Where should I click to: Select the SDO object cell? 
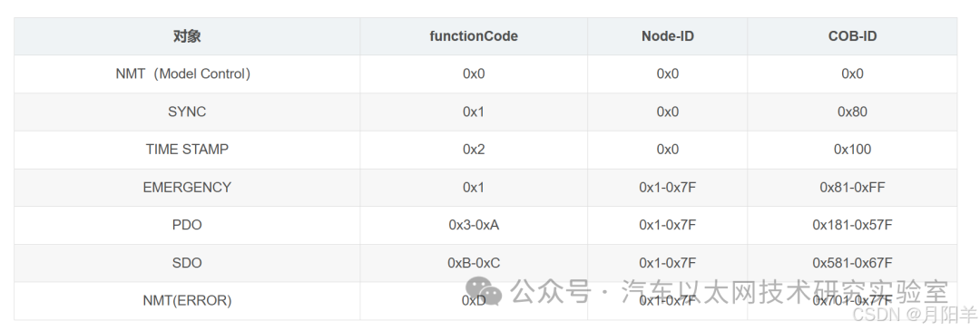(187, 263)
